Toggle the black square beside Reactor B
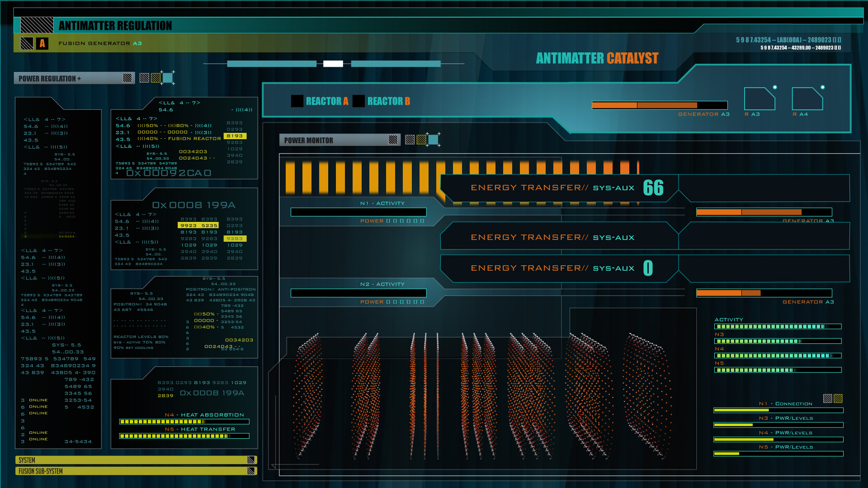The width and height of the screenshot is (868, 488). coord(359,101)
